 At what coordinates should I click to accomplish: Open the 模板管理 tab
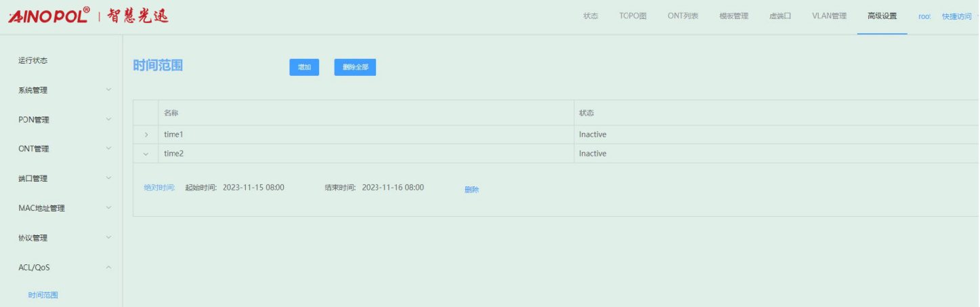point(733,16)
